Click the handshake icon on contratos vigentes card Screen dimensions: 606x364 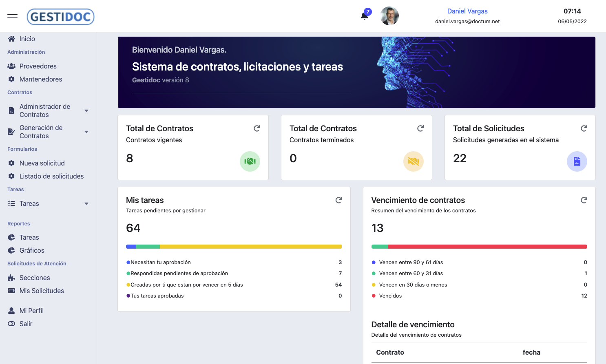[x=250, y=161]
